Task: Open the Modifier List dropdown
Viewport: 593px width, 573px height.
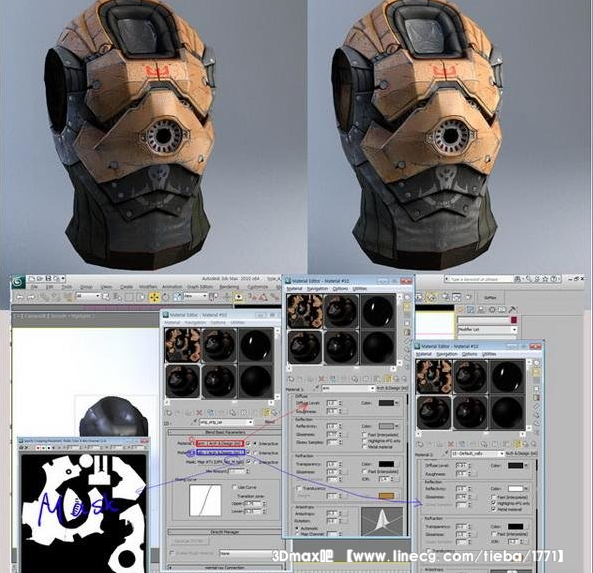Action: pyautogui.click(x=487, y=330)
